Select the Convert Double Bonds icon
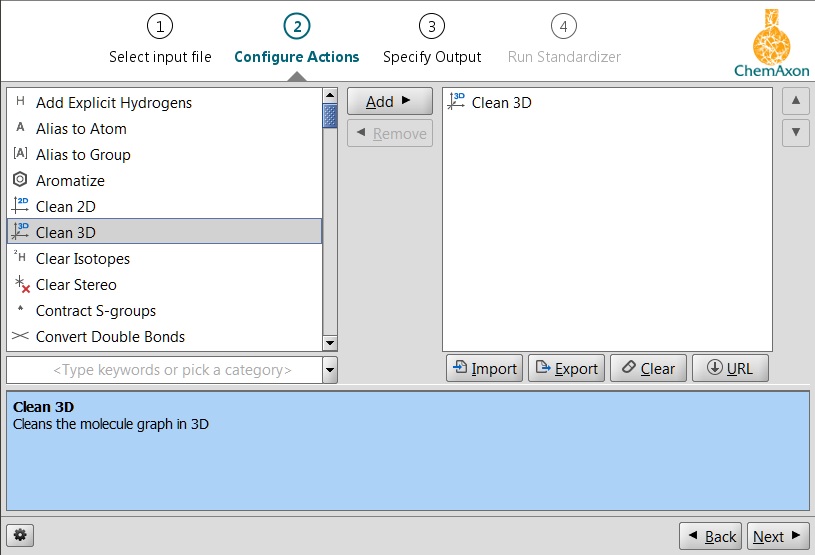 click(x=20, y=336)
